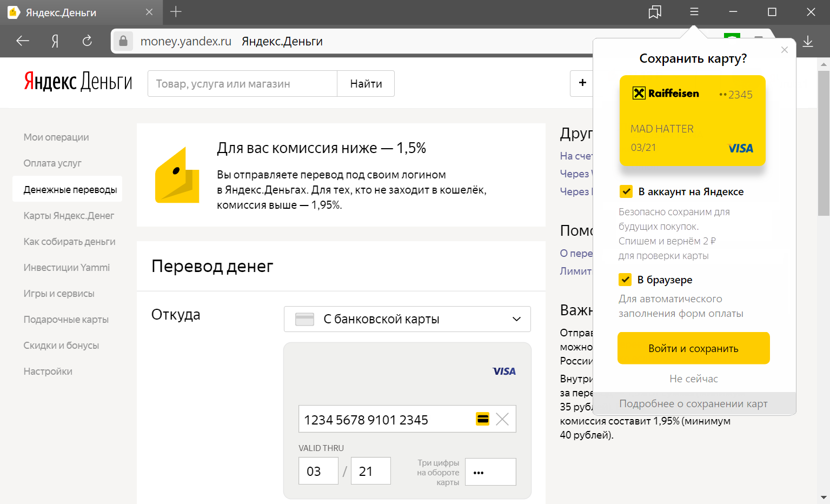Open the browser hamburger menu

(x=694, y=12)
